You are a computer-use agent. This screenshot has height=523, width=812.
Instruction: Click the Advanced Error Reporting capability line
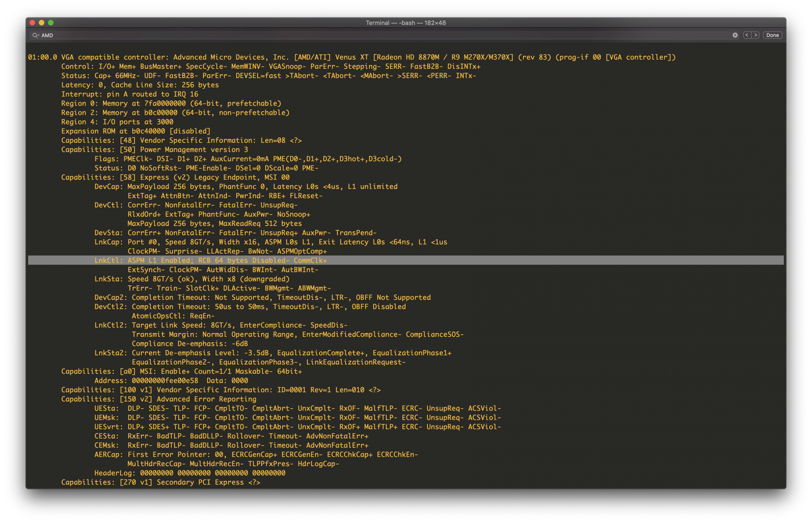pos(159,399)
